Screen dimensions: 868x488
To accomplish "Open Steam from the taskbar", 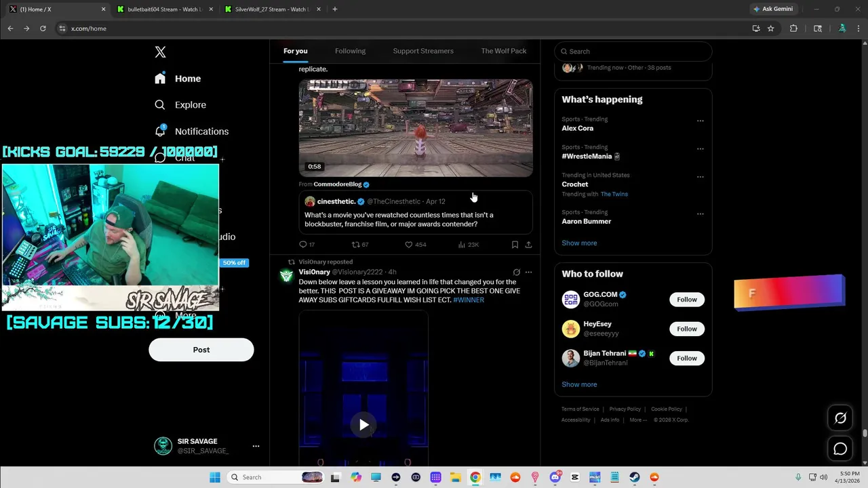I will click(634, 477).
